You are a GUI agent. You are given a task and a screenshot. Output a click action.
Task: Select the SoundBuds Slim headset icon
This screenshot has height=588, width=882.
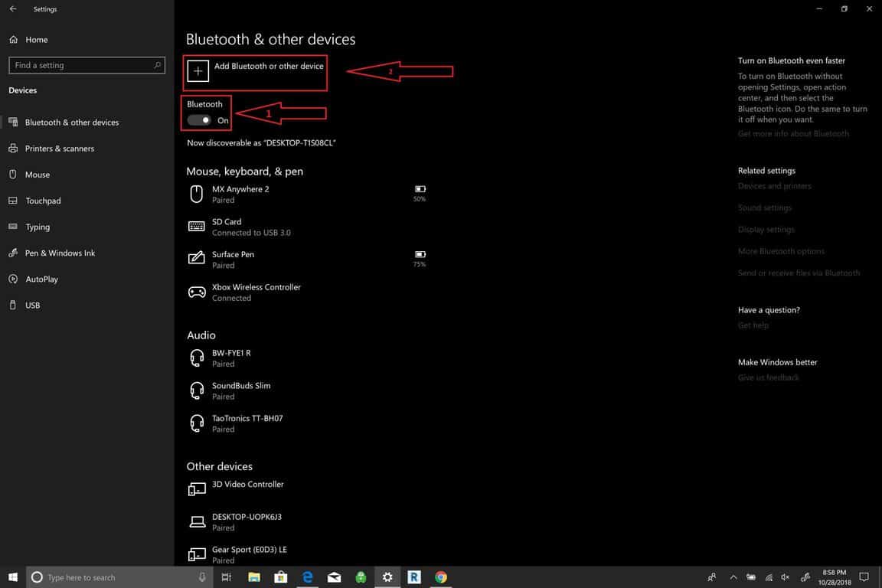(197, 390)
